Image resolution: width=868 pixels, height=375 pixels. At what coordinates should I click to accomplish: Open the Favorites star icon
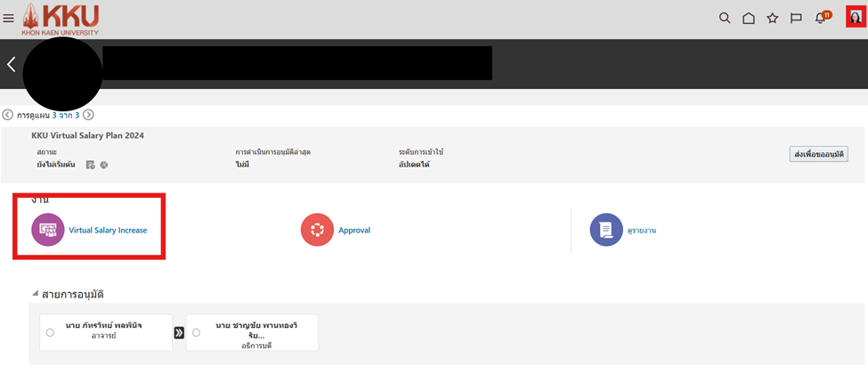click(x=773, y=18)
